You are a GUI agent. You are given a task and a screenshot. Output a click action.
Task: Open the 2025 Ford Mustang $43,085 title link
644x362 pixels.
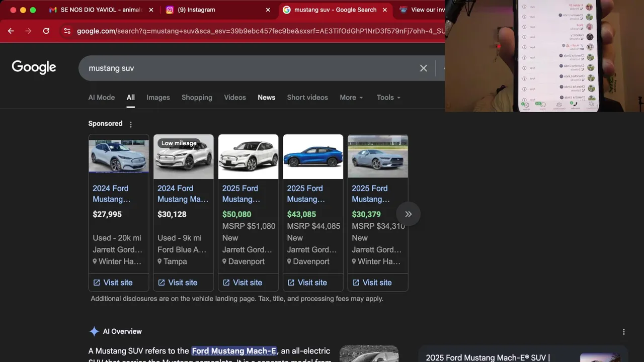pyautogui.click(x=306, y=194)
